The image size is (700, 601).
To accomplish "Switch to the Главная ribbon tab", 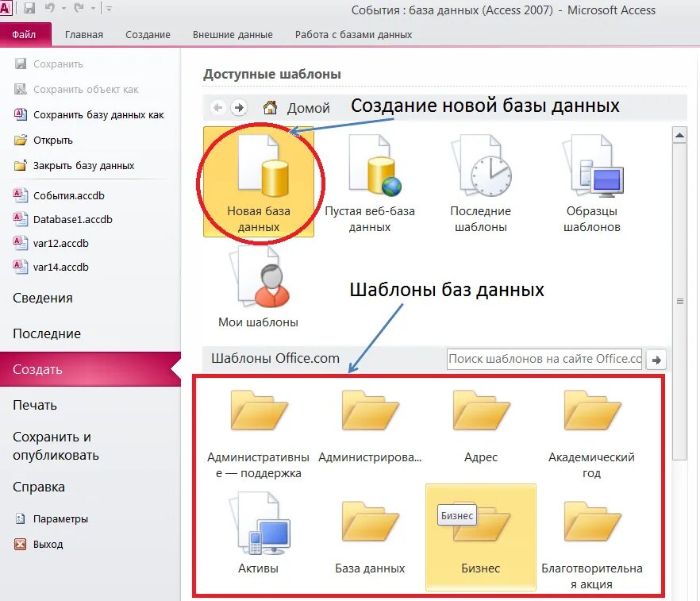I will 84,34.
